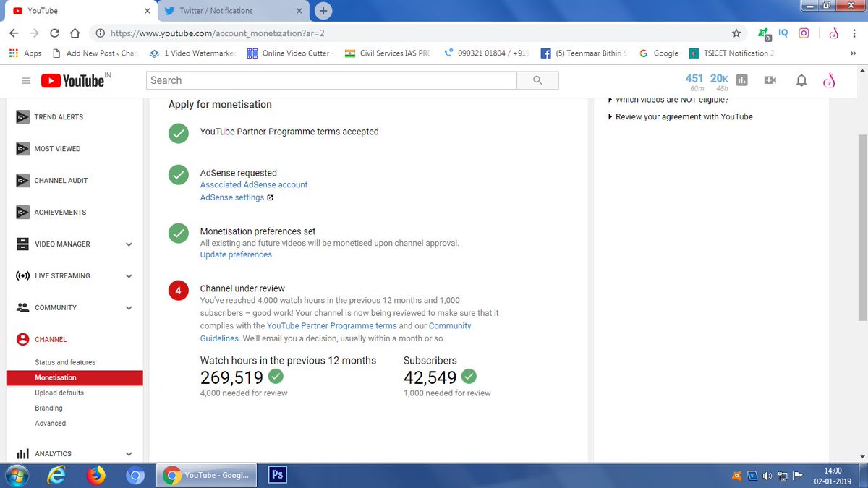The image size is (868, 488).
Task: Click the IQ extension icon in Chrome toolbar
Action: point(783,33)
